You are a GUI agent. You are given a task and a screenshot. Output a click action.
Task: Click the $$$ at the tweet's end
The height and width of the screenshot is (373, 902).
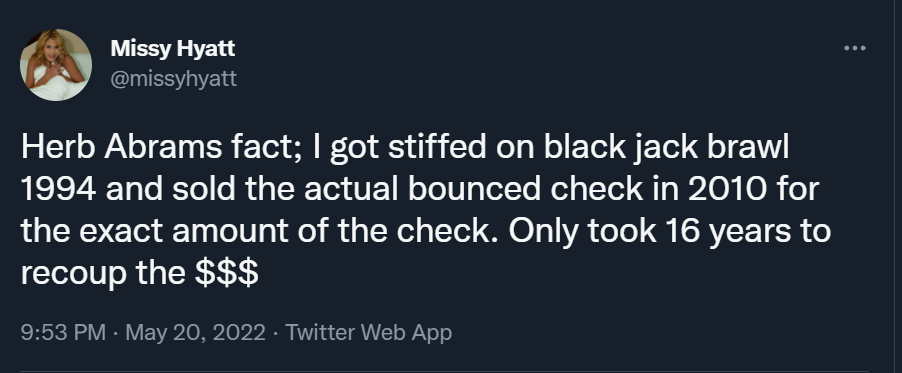227,273
